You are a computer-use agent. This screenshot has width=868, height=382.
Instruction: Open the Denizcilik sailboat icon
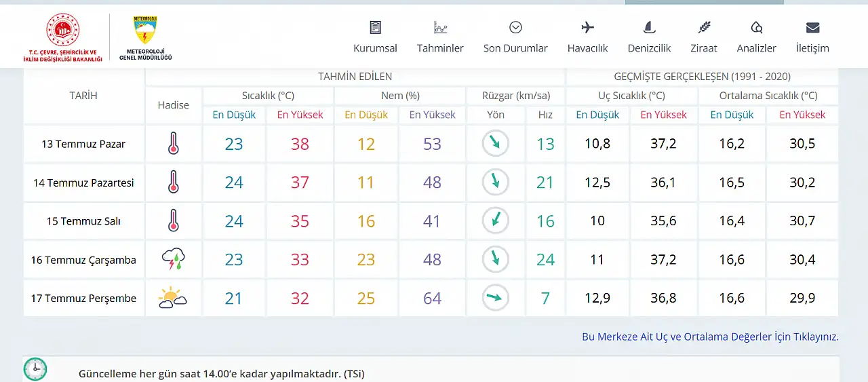(x=649, y=28)
